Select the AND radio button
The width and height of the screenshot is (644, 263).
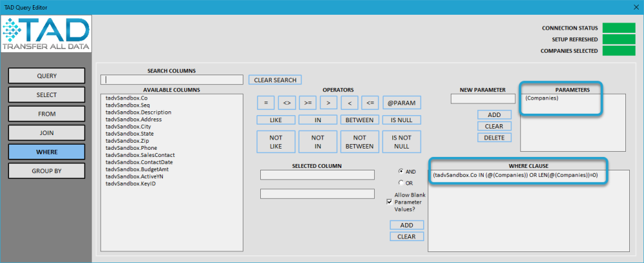[x=401, y=171]
